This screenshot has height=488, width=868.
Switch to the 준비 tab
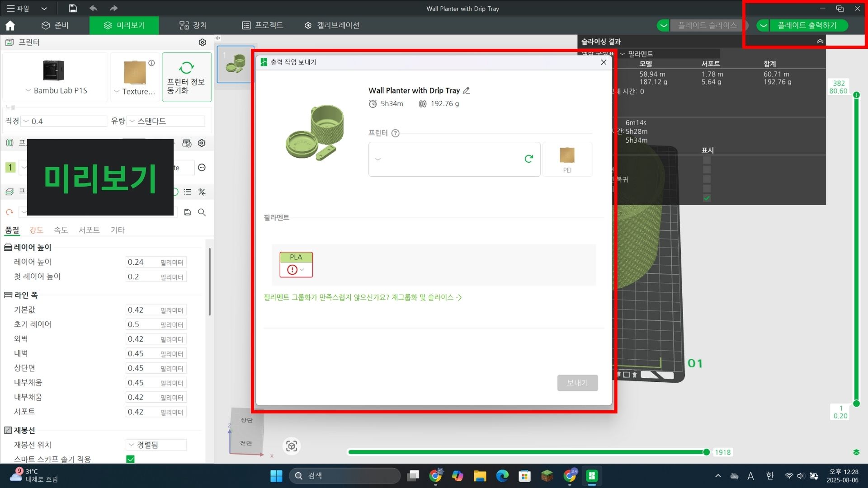point(55,25)
